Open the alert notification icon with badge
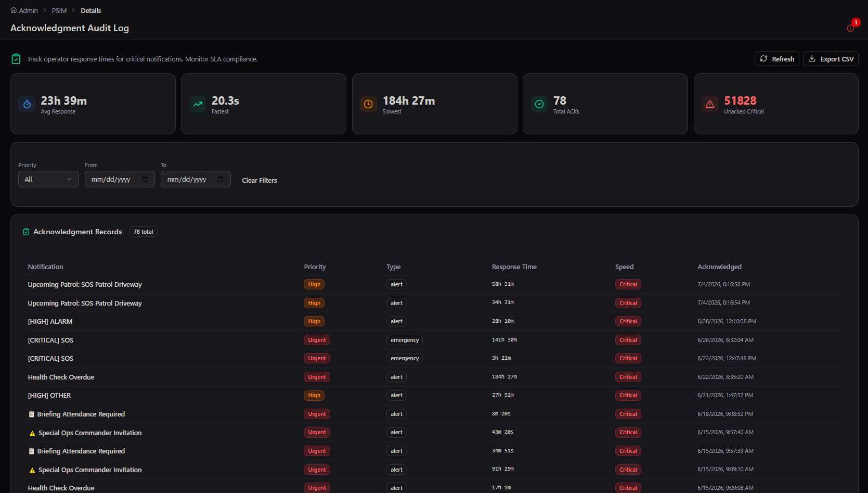This screenshot has height=493, width=868. pos(851,28)
